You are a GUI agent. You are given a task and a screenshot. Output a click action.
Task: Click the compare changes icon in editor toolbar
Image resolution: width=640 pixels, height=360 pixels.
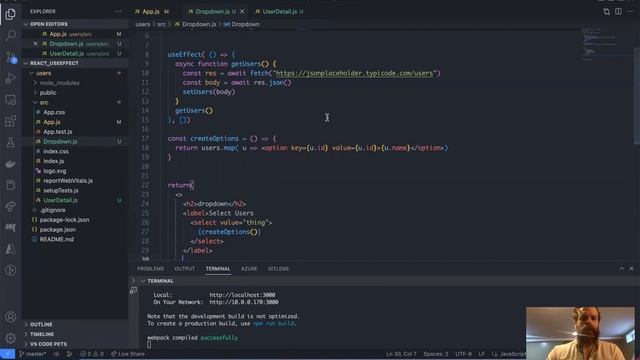click(x=607, y=11)
